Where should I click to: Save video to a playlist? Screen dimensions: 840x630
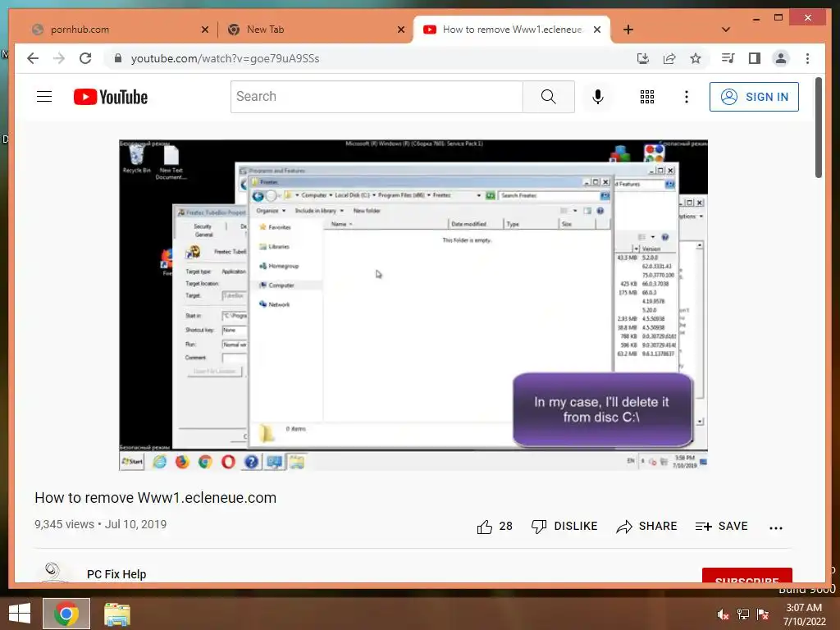pos(721,527)
